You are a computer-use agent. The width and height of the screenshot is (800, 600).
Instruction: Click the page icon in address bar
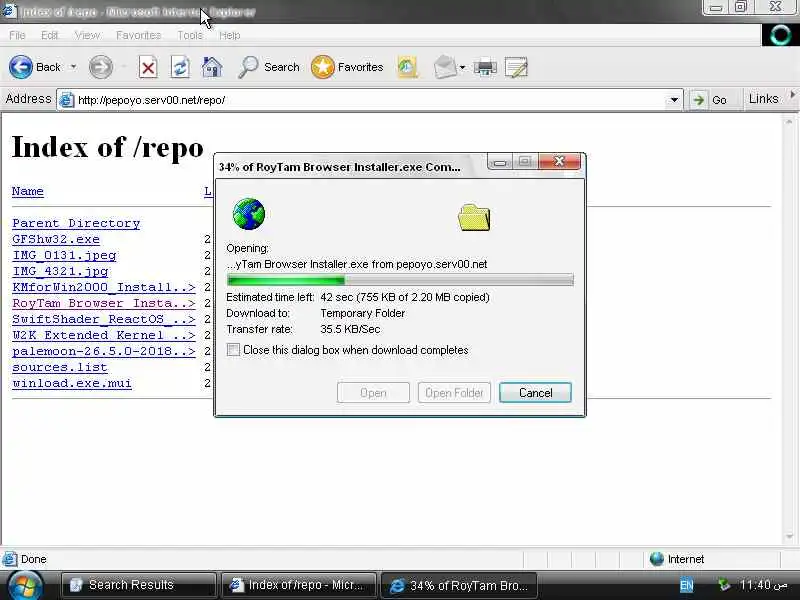(66, 100)
